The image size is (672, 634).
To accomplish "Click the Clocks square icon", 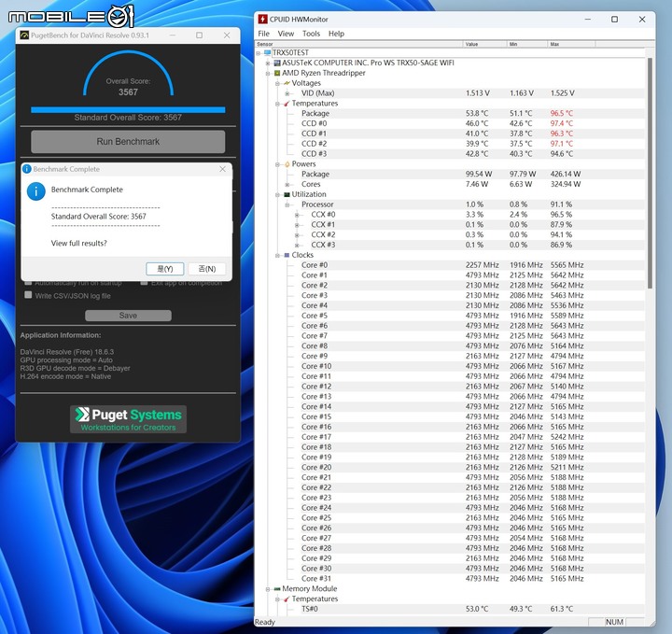I will coord(287,255).
